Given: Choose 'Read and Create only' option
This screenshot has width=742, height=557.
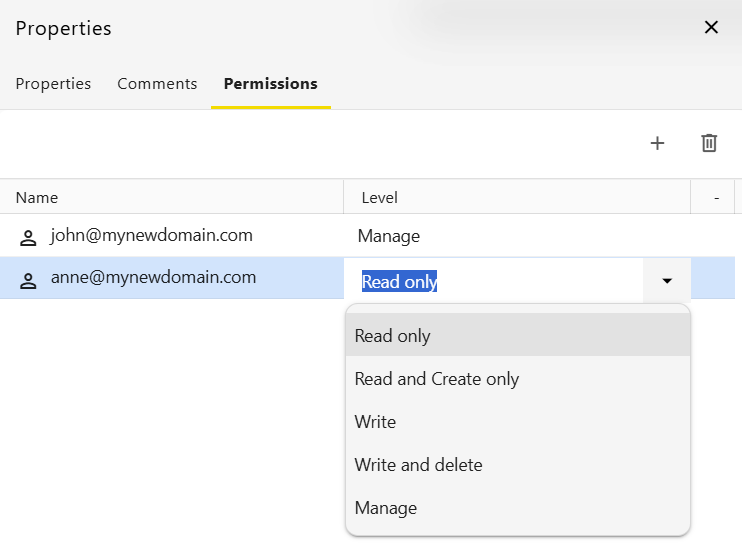Looking at the screenshot, I should pos(518,379).
